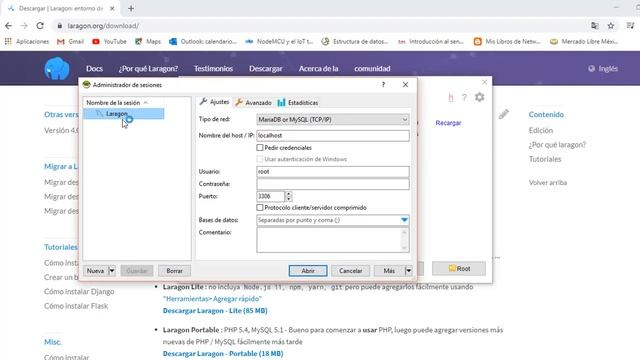This screenshot has width=640, height=360.
Task: Open the Maps bookmark
Action: click(x=148, y=41)
